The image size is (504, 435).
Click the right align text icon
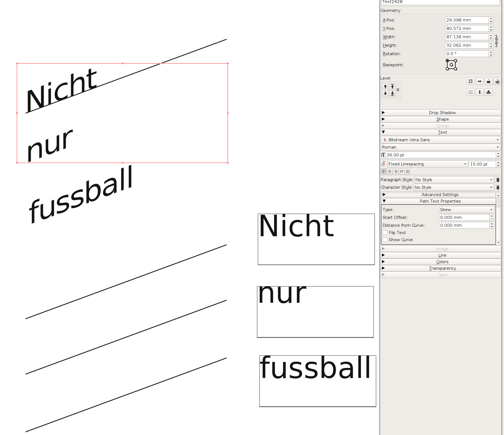(x=396, y=171)
